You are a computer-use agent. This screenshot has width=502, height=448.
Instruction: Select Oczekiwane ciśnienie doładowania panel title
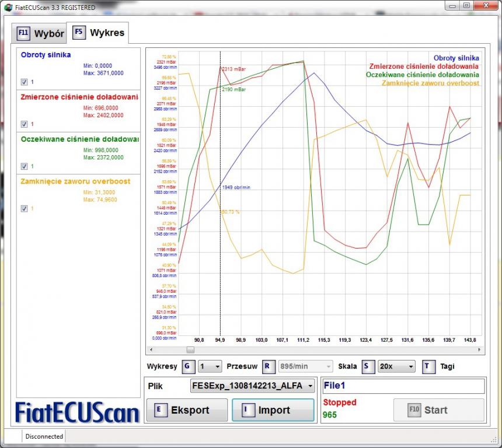click(80, 139)
